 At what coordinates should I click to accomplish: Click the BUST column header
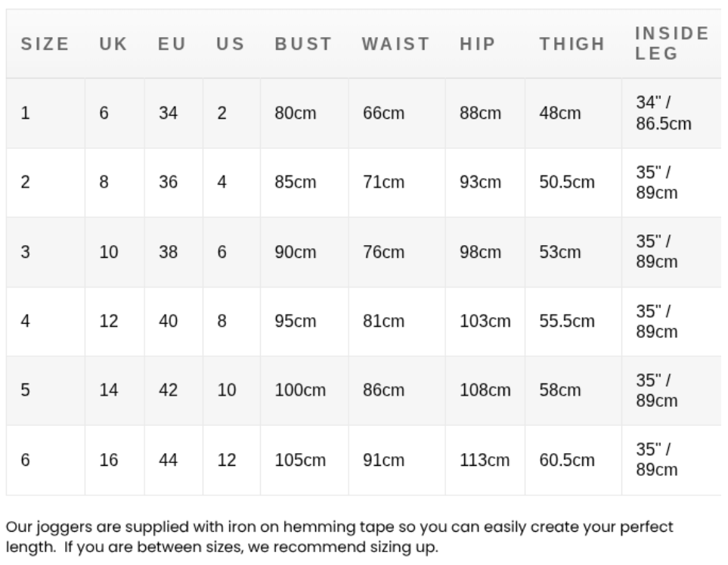click(x=303, y=44)
